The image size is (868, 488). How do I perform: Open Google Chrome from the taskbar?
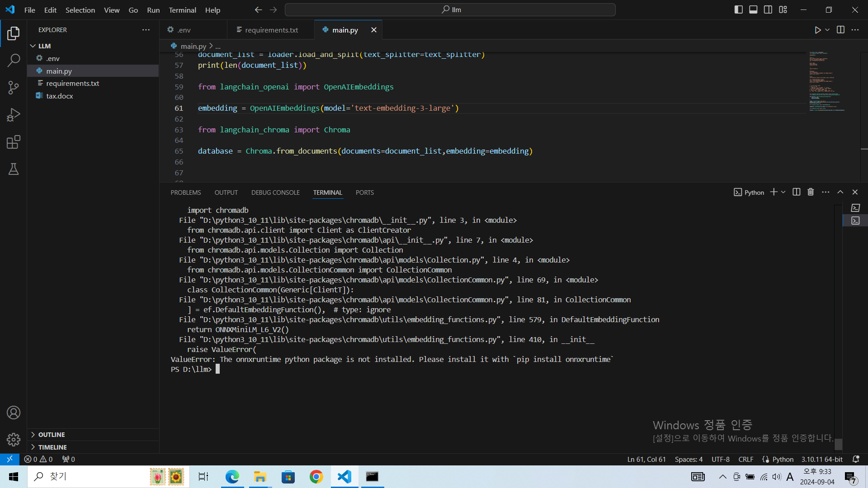point(316,477)
